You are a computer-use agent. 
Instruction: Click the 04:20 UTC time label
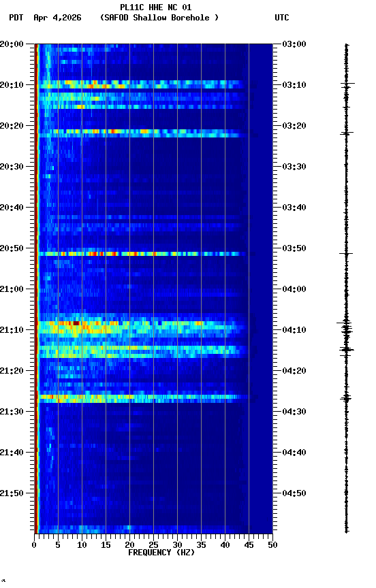pyautogui.click(x=294, y=371)
